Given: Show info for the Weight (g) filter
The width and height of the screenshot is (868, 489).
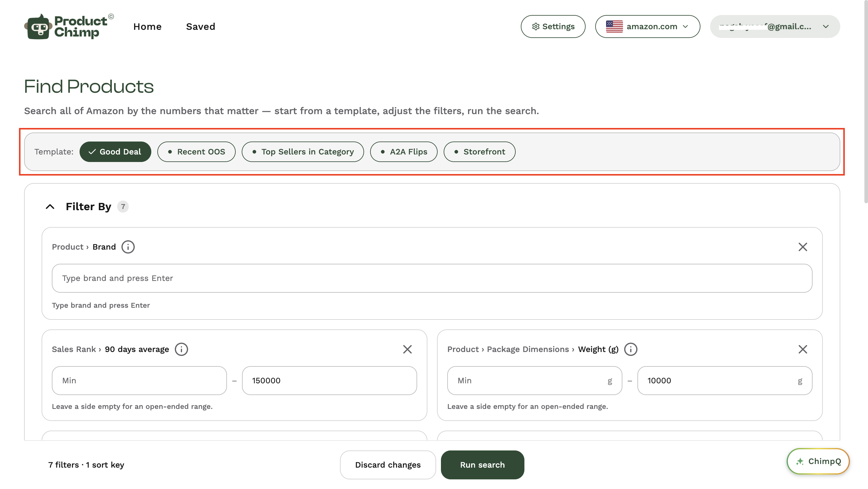Looking at the screenshot, I should click(631, 349).
